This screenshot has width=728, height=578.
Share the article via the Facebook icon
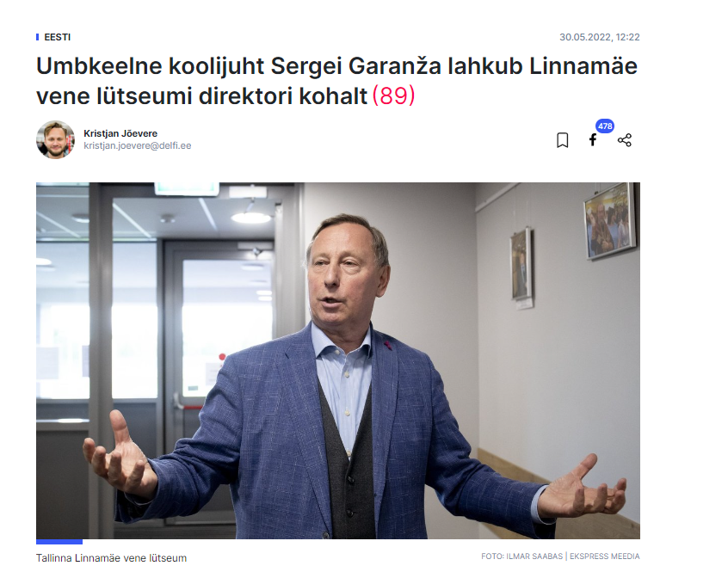[x=592, y=139]
